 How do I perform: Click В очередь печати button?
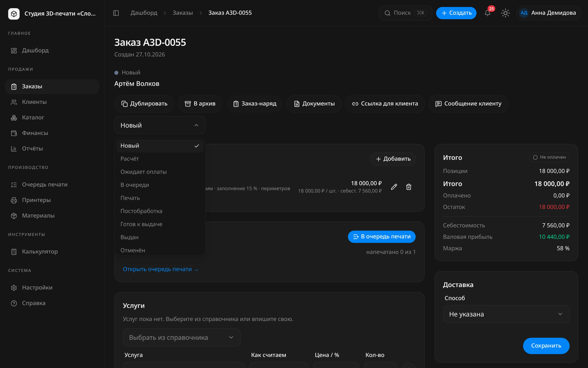[382, 237]
